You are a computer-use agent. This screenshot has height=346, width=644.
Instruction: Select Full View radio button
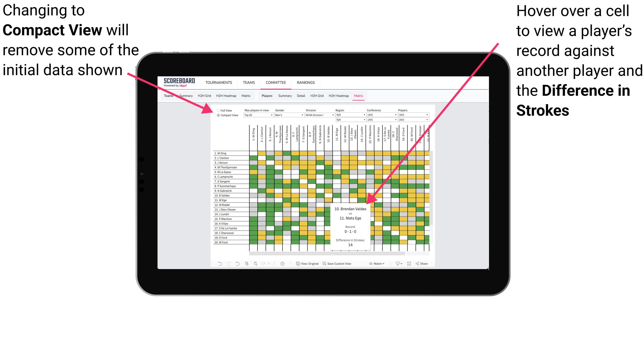point(218,111)
